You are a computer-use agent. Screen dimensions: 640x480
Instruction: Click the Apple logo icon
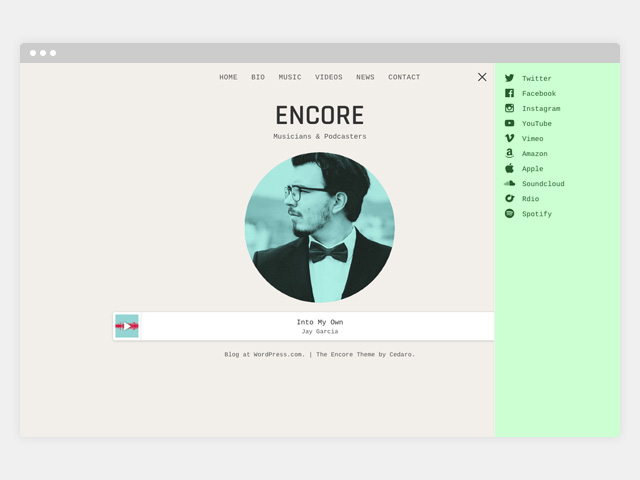click(509, 168)
